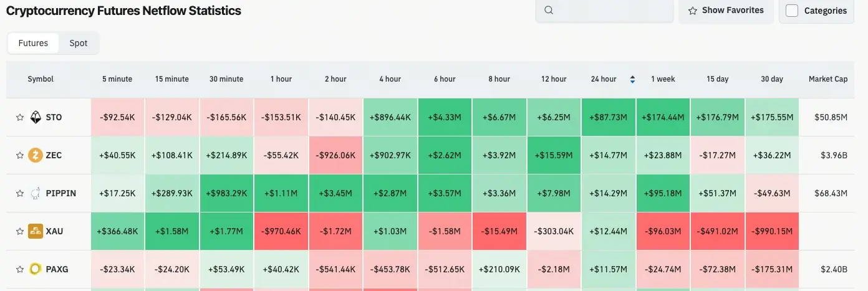
Task: Click the ZEC coin logo
Action: tap(36, 155)
